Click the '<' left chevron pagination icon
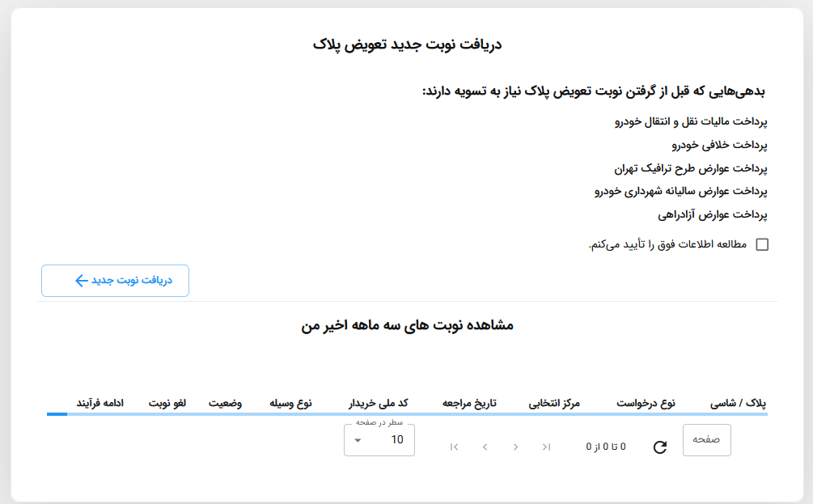 pos(485,447)
